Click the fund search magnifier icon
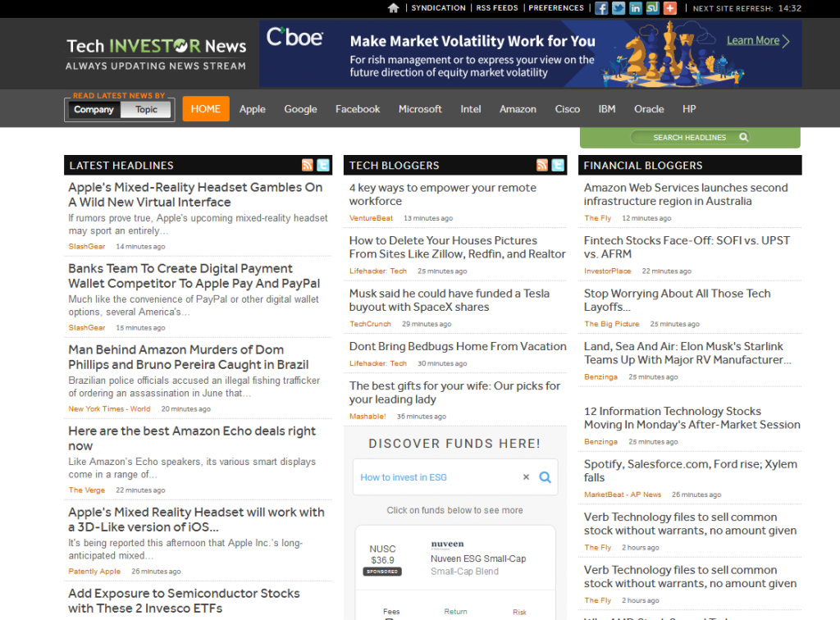The height and width of the screenshot is (620, 840). 545,477
